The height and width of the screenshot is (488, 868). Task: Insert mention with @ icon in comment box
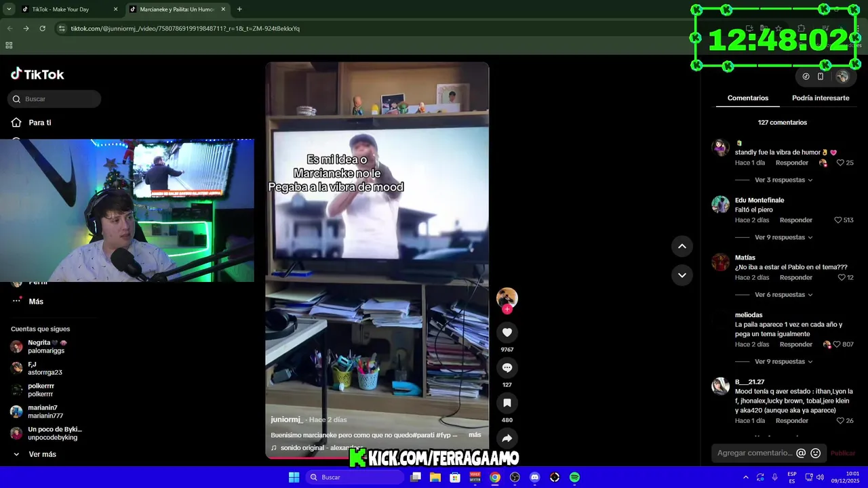801,453
